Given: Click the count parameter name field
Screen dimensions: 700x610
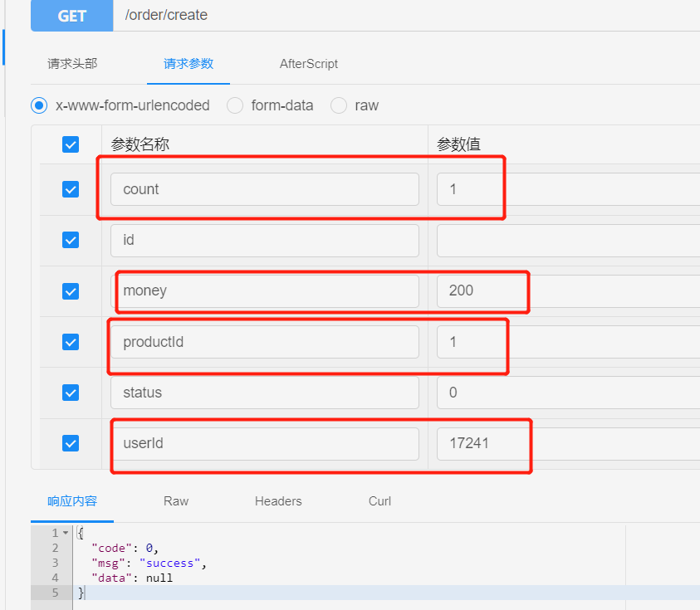Looking at the screenshot, I should tap(265, 189).
